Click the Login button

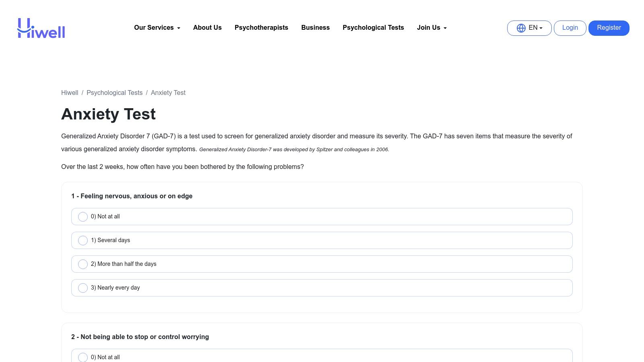pyautogui.click(x=570, y=28)
